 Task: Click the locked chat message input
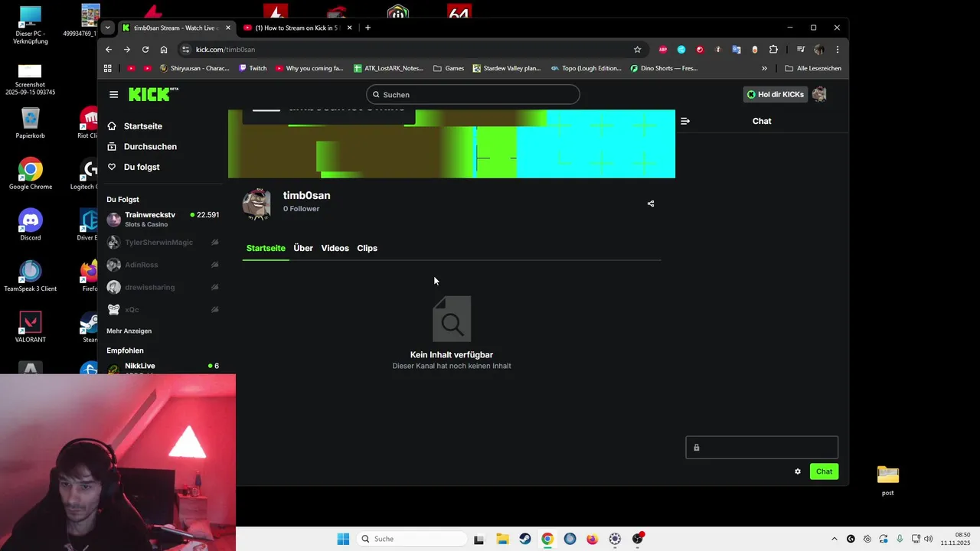(x=762, y=448)
